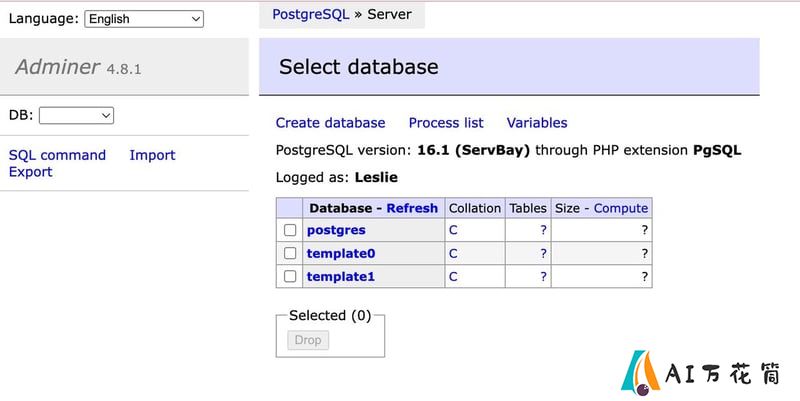
Task: Click the PostgreSQL breadcrumb link
Action: pos(311,14)
